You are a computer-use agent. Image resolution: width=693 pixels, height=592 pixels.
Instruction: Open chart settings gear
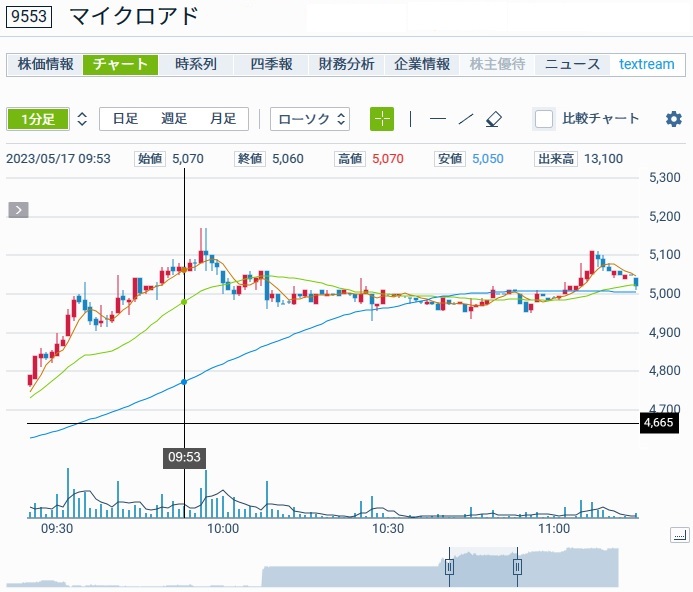(x=673, y=119)
